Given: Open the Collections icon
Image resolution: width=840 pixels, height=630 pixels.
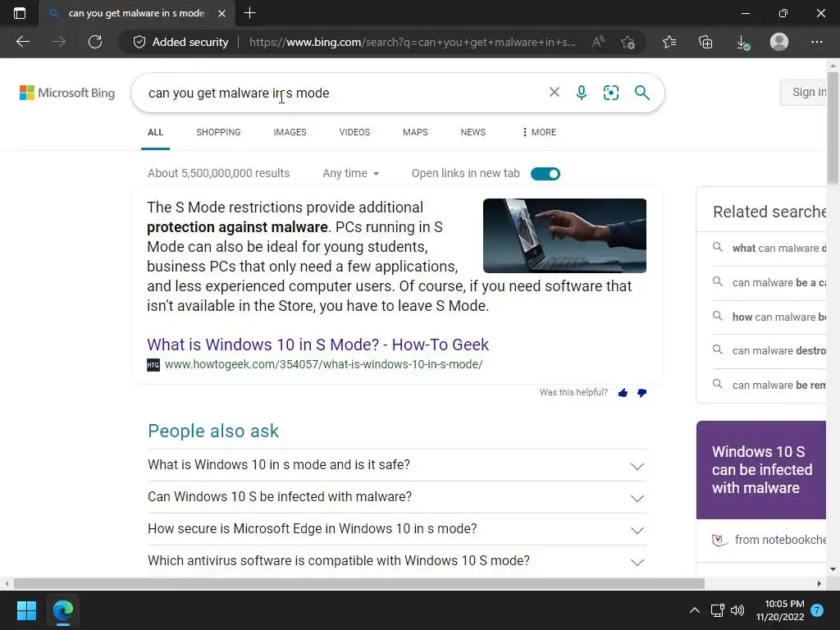Looking at the screenshot, I should coord(705,42).
